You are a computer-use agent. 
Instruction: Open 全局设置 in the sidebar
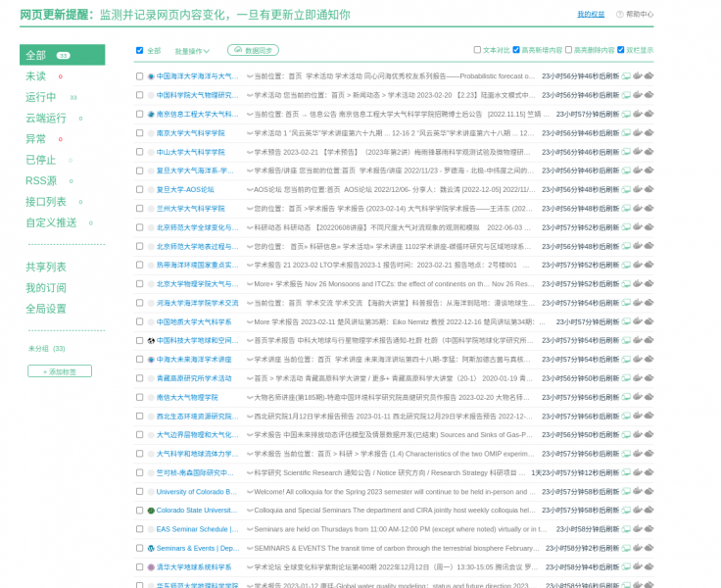[46, 309]
